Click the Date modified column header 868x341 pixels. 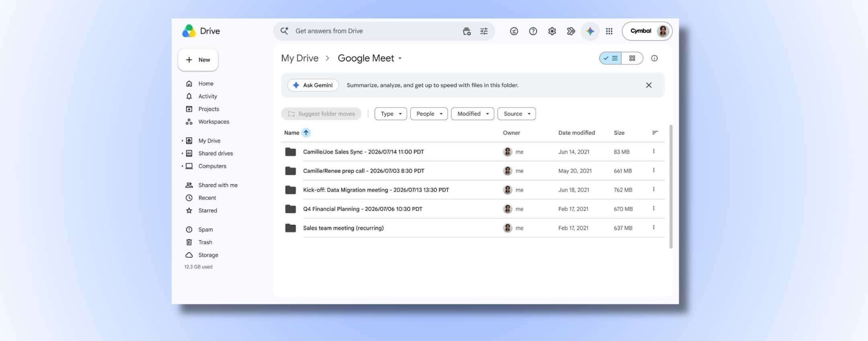point(577,133)
